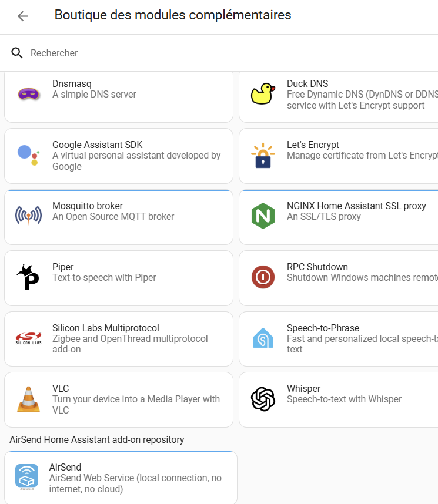Click the Let's Encrypt padlock icon

(x=263, y=155)
